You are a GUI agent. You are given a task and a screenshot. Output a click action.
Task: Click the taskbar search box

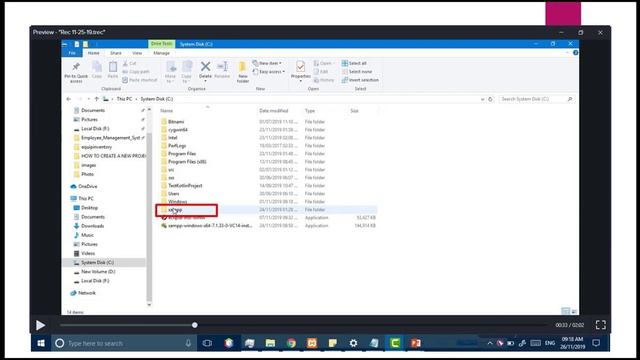[x=123, y=343]
